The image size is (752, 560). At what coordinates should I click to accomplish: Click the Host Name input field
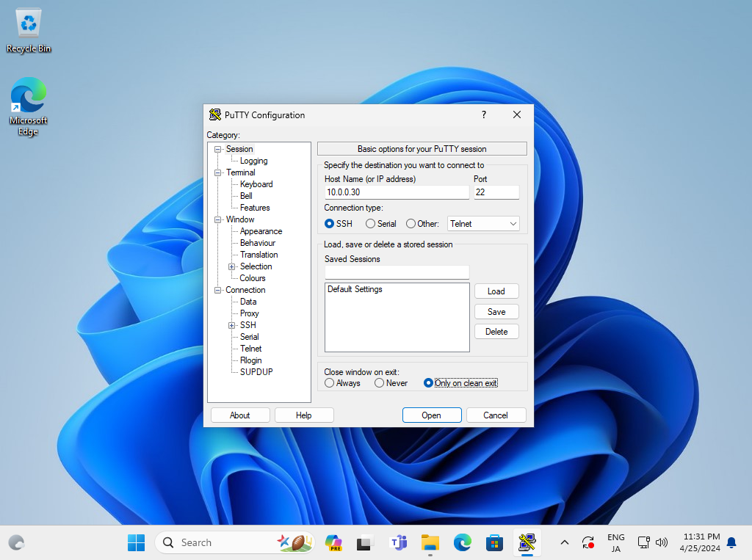397,192
